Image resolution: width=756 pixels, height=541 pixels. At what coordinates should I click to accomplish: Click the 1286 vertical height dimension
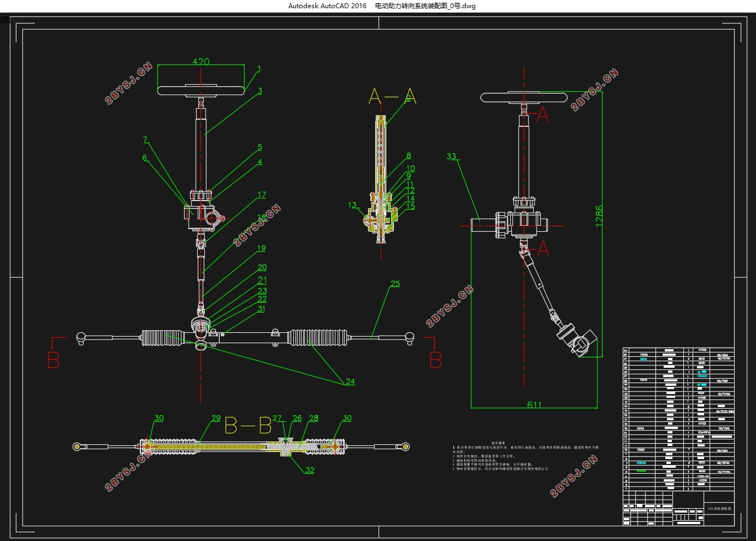[599, 216]
